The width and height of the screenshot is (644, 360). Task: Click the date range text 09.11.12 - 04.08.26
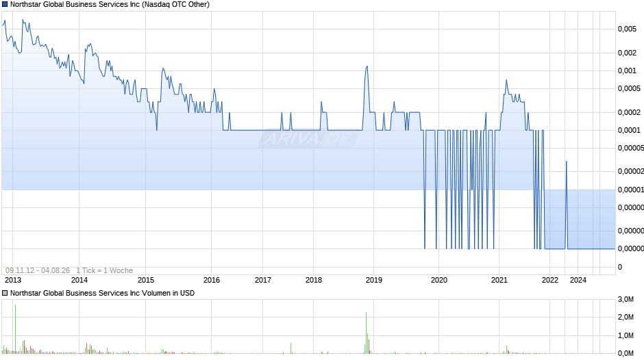point(38,270)
